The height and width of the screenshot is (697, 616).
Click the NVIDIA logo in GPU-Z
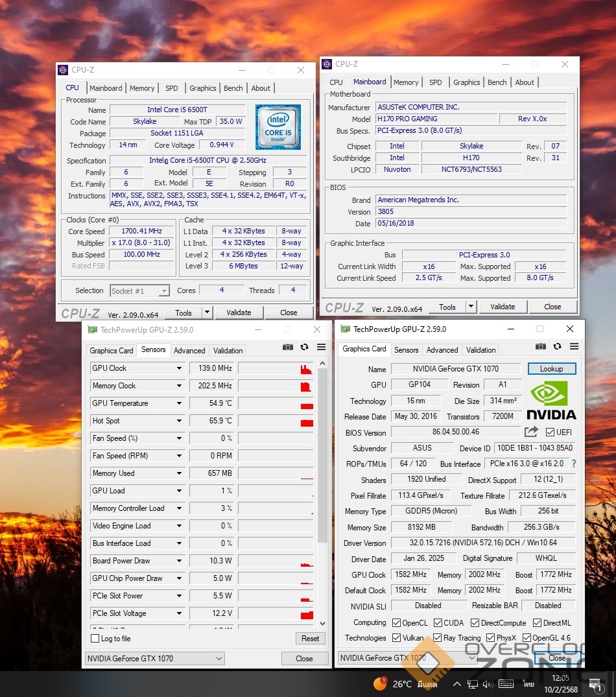(551, 401)
